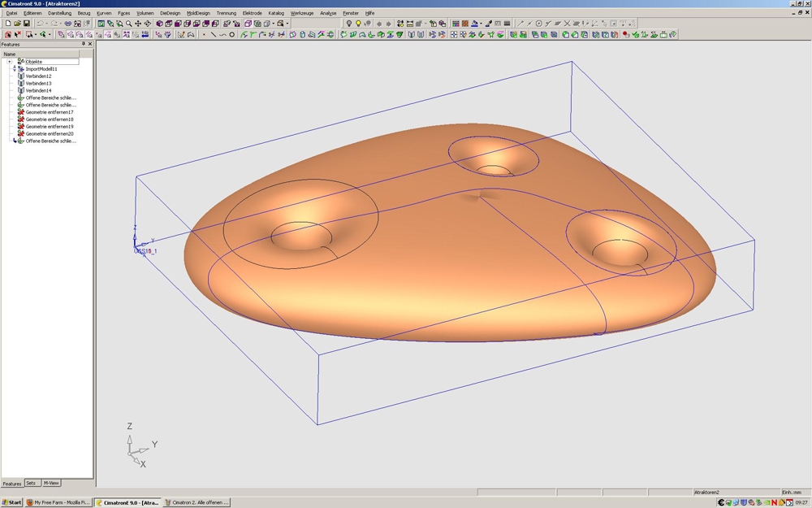The width and height of the screenshot is (812, 508).
Task: Select Geometrie entfernen17 feature
Action: (x=50, y=112)
